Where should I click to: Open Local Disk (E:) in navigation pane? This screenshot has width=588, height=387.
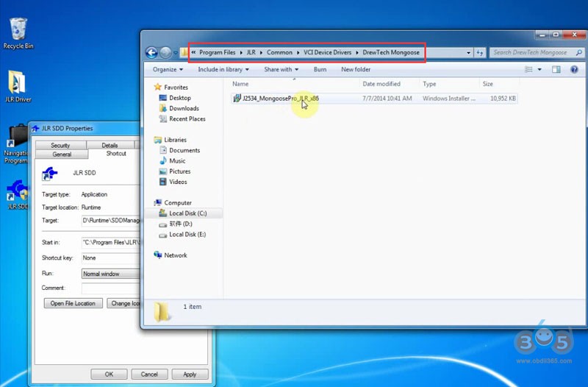(187, 234)
